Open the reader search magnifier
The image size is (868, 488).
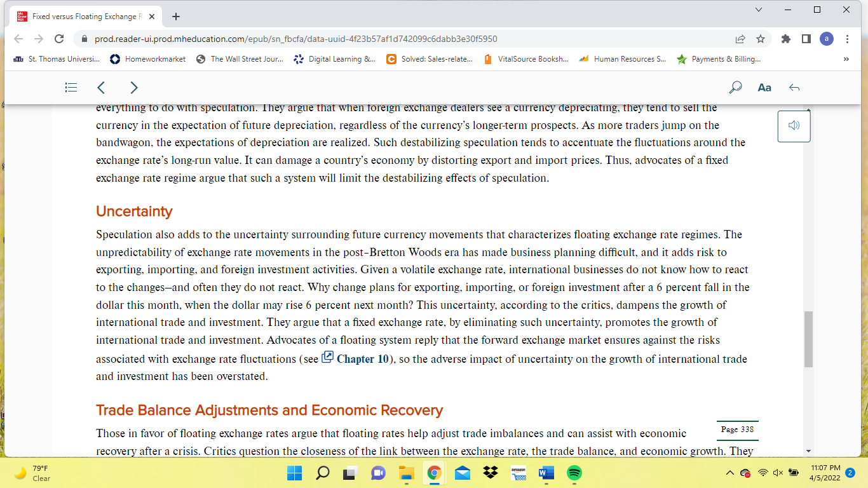735,88
